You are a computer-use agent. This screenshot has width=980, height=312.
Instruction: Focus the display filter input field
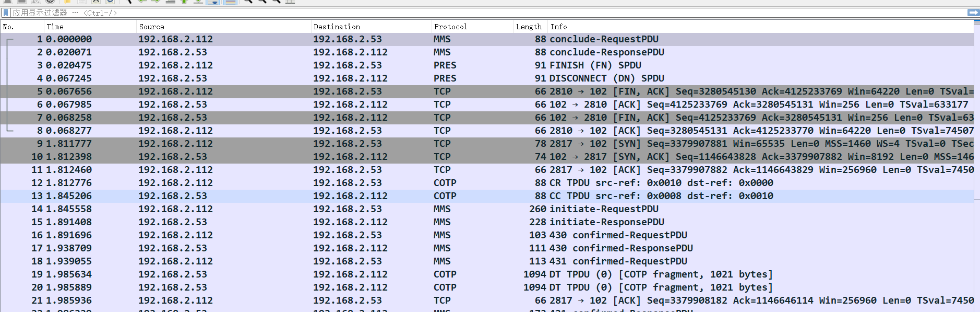click(x=470, y=13)
